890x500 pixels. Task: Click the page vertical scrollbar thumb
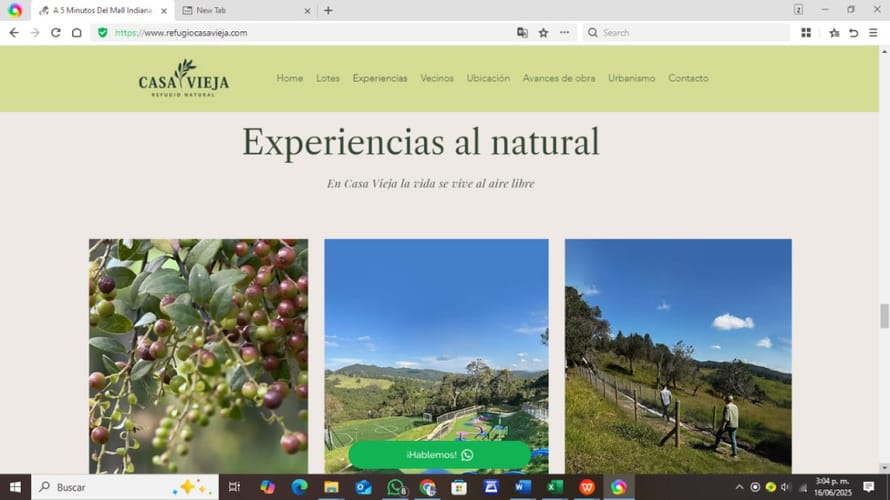point(884,316)
